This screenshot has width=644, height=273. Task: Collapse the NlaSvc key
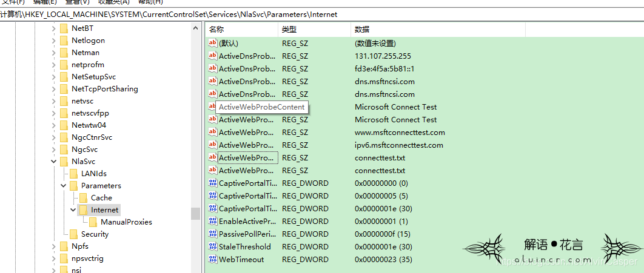pos(54,162)
